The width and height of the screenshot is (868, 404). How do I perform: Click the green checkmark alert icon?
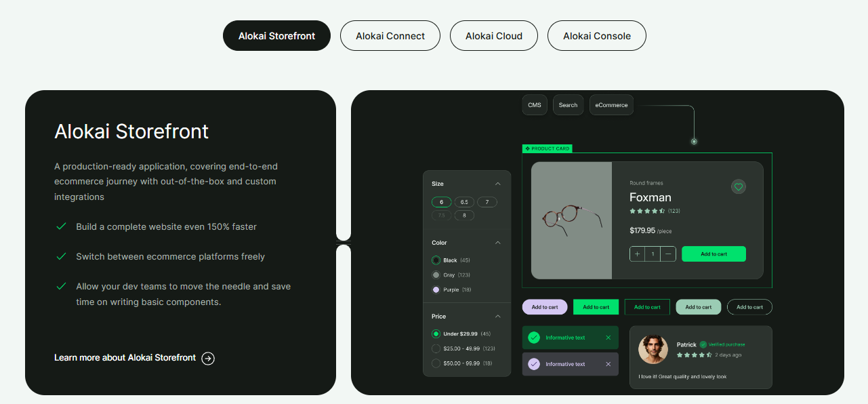click(534, 338)
